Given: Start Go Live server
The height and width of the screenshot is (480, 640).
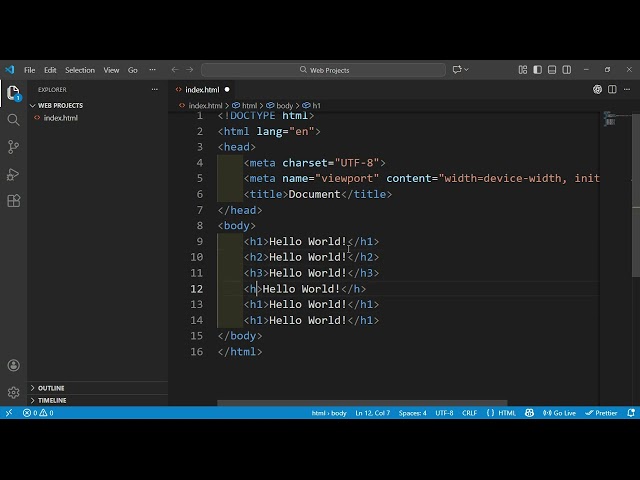Looking at the screenshot, I should (559, 413).
